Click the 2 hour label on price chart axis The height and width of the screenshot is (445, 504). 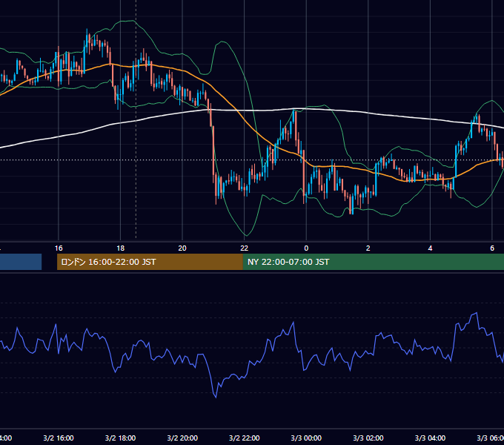coord(368,248)
